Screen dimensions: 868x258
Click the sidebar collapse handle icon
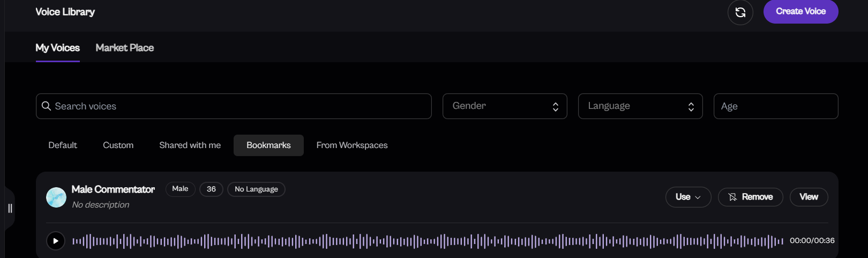pyautogui.click(x=10, y=208)
